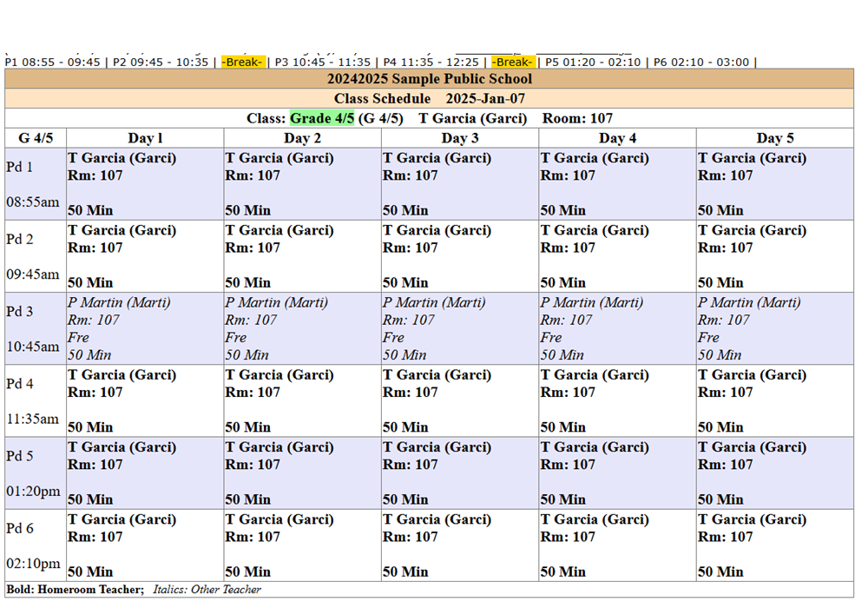This screenshot has width=868, height=608.
Task: Click the Pd 1 row label
Action: [19, 168]
